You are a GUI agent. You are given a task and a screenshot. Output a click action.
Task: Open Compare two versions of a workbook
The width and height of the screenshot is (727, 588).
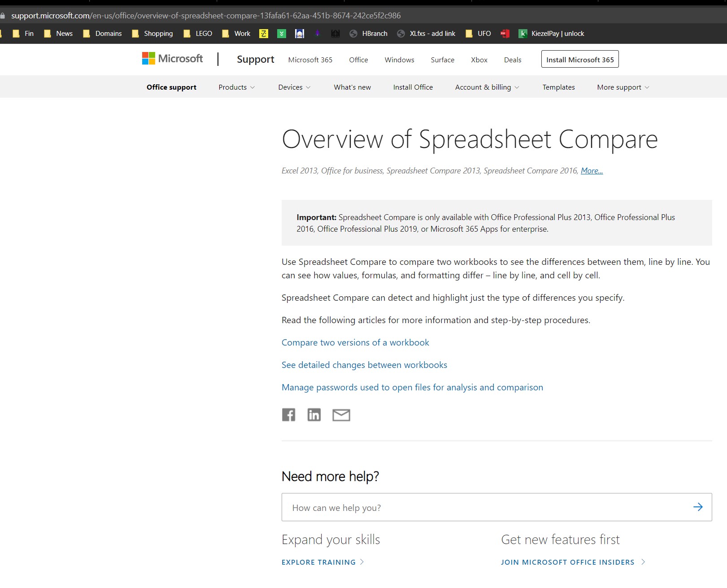tap(355, 342)
